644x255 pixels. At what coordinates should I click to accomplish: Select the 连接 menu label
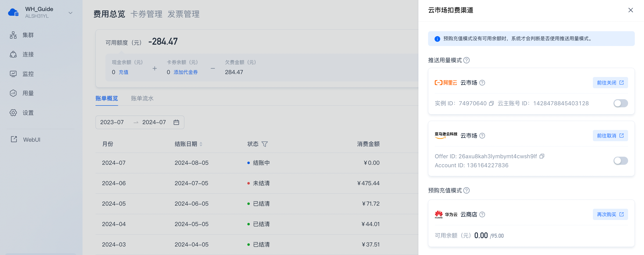[28, 54]
